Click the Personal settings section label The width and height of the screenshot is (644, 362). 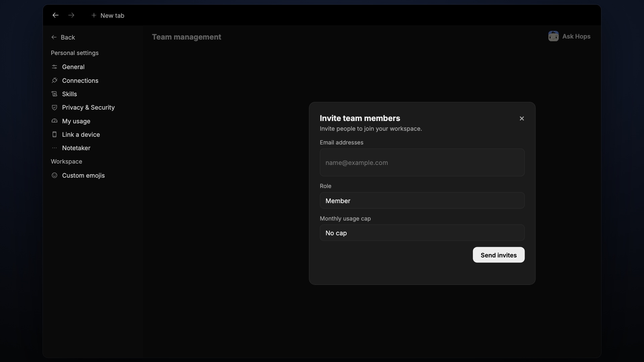(74, 53)
